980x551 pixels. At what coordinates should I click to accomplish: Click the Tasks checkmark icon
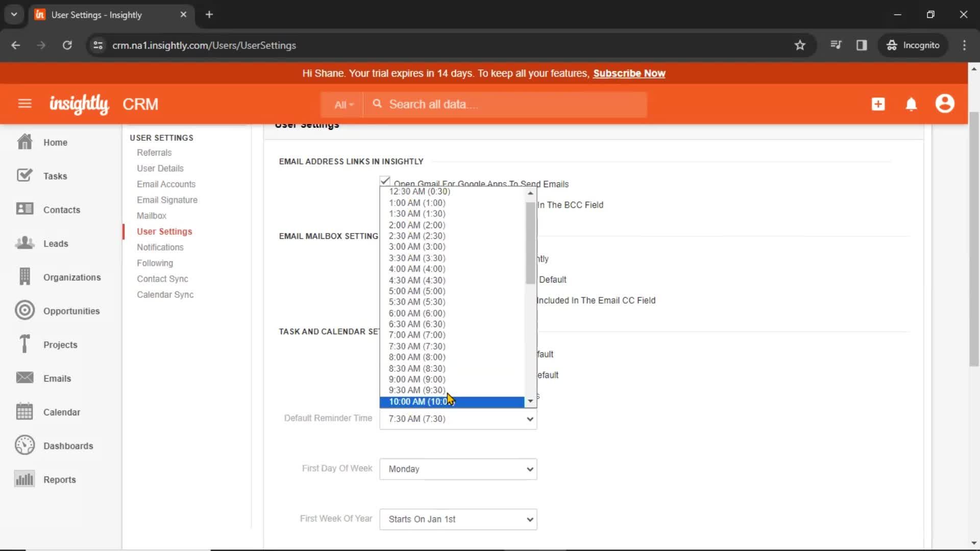pos(24,176)
